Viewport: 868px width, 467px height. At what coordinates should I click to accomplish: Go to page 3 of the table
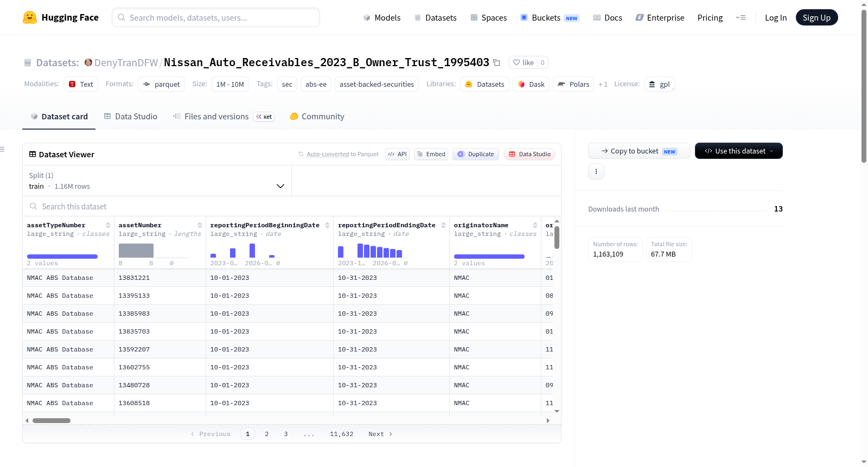click(x=286, y=434)
